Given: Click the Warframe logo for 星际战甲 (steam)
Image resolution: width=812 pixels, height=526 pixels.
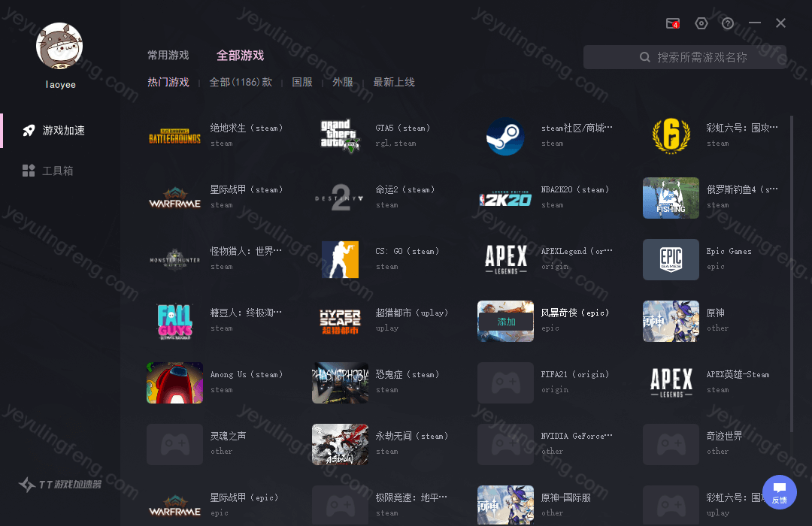Looking at the screenshot, I should pos(174,198).
